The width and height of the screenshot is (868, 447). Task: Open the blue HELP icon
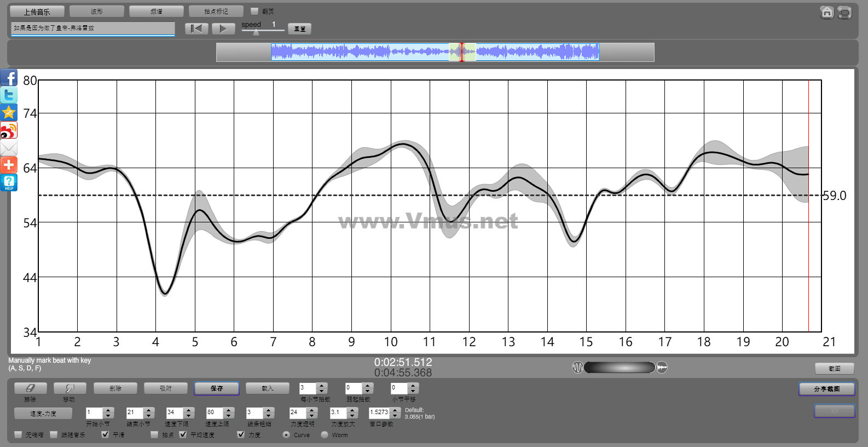pos(9,183)
